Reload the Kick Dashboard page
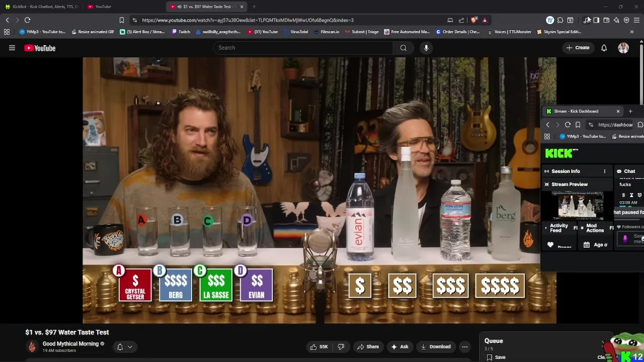The image size is (644, 362). (568, 125)
